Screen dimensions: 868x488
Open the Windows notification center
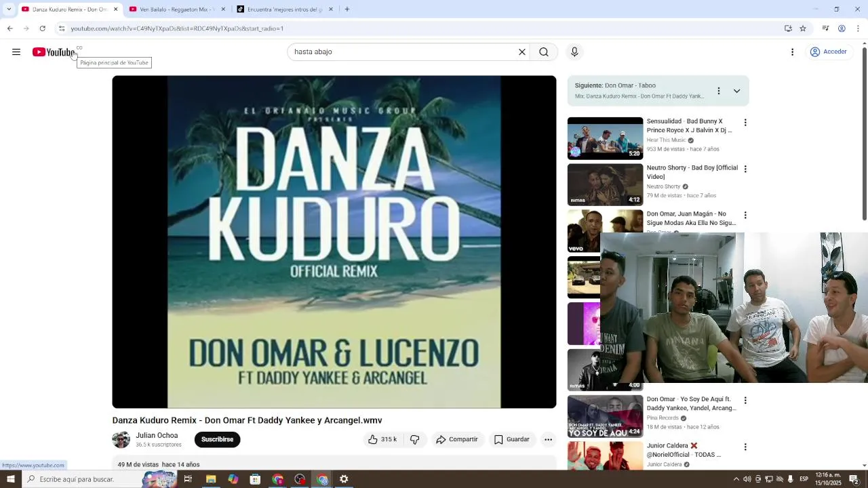854,479
